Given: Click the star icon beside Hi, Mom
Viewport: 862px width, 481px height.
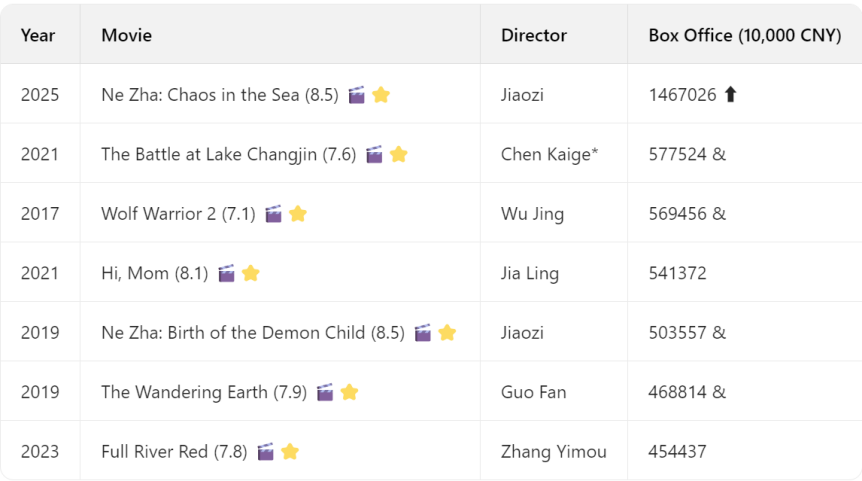Looking at the screenshot, I should 251,273.
